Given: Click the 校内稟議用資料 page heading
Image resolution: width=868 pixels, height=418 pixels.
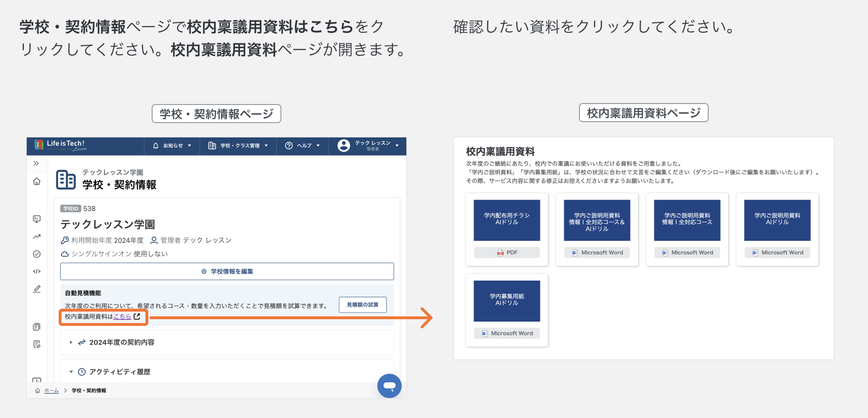Looking at the screenshot, I should [x=500, y=151].
